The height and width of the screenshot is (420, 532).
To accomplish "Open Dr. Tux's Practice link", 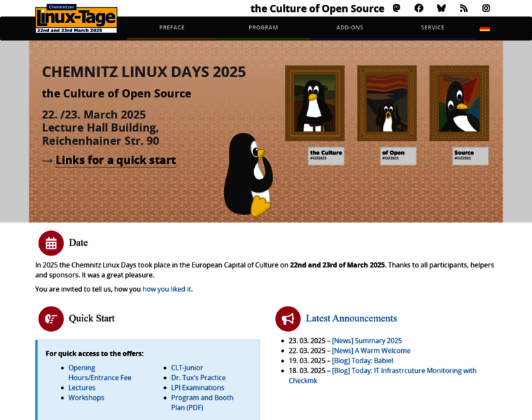I will [198, 377].
